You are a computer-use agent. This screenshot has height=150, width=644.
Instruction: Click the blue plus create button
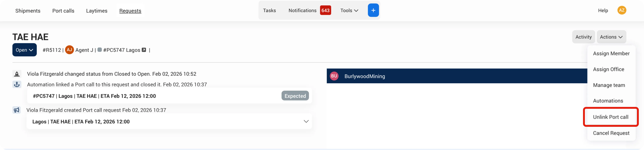tap(373, 10)
